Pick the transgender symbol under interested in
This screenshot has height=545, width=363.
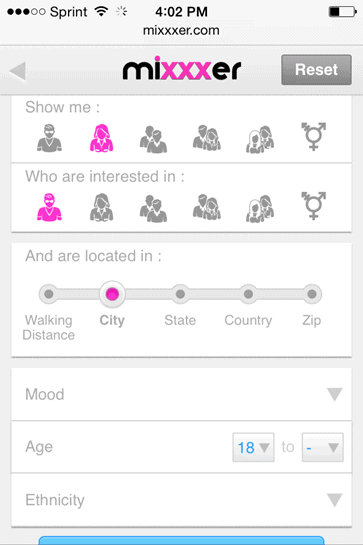pyautogui.click(x=313, y=205)
